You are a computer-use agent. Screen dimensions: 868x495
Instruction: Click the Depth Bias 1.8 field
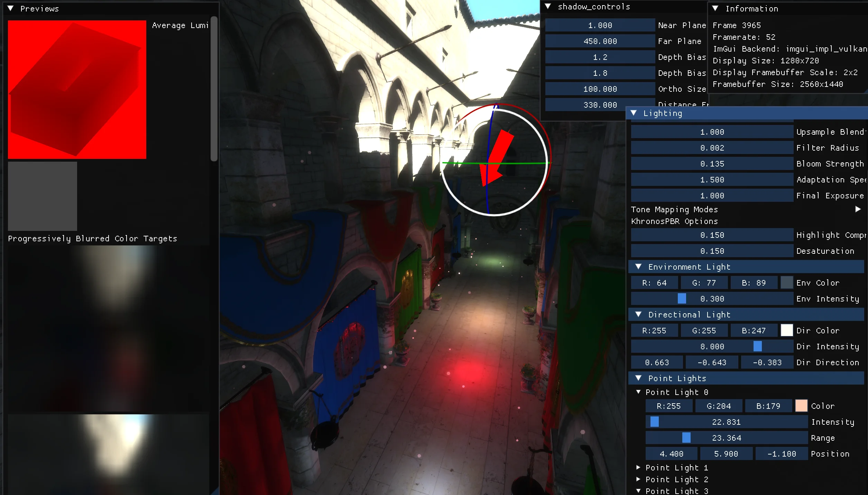(x=600, y=73)
